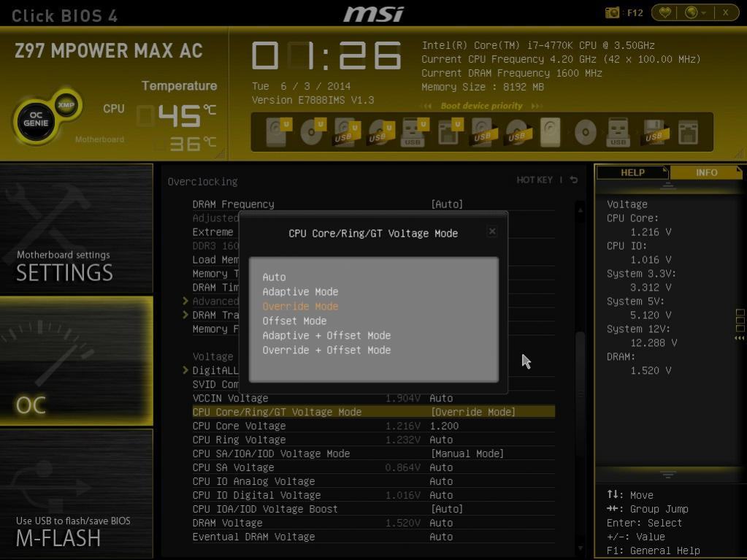This screenshot has width=747, height=560.
Task: Select the UEFI CD/DVD boot device icon
Action: tap(313, 131)
